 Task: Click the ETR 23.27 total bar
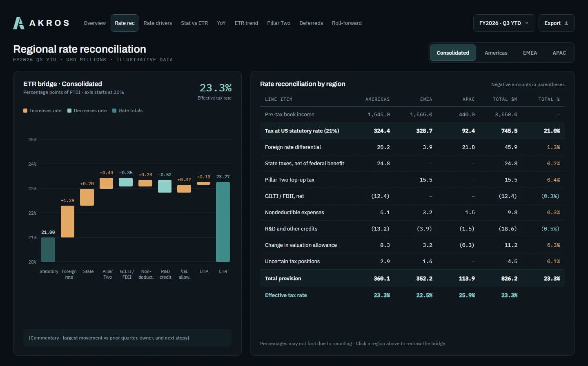pos(223,222)
